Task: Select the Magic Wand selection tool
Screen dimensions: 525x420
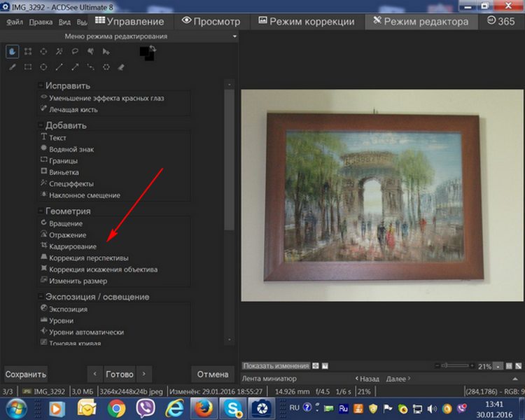Action: (59, 52)
